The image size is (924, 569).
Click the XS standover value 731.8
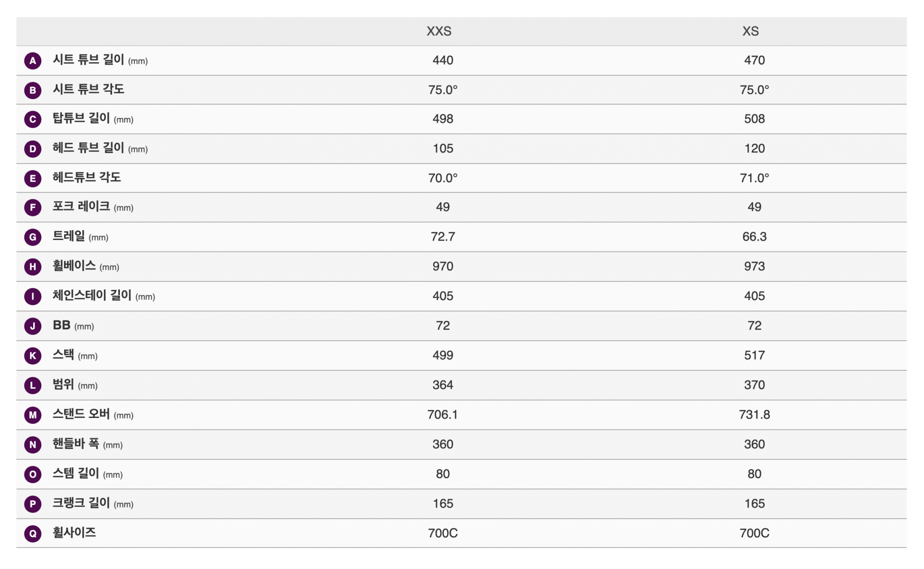pyautogui.click(x=754, y=415)
